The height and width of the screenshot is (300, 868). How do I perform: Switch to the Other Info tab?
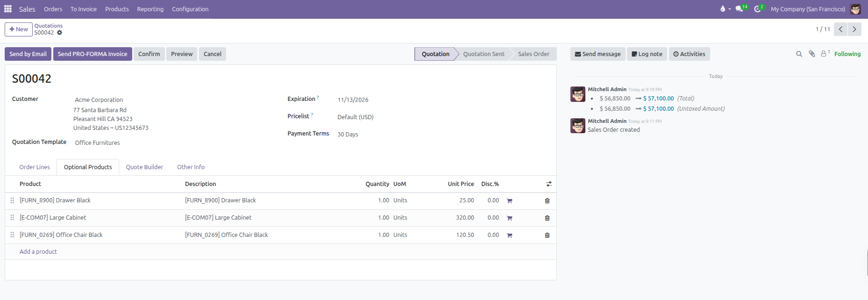pyautogui.click(x=191, y=167)
